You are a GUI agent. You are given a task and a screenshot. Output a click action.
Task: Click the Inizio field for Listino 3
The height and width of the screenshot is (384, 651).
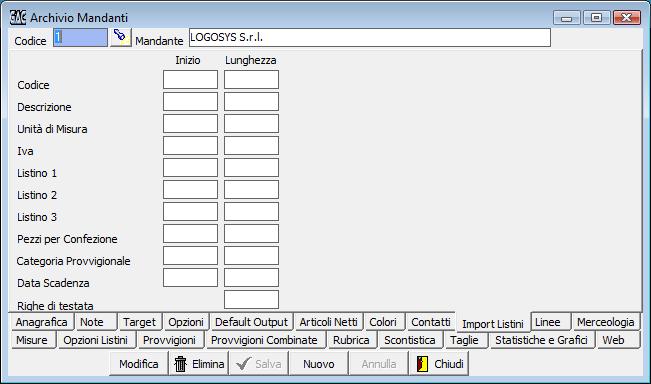pos(190,211)
